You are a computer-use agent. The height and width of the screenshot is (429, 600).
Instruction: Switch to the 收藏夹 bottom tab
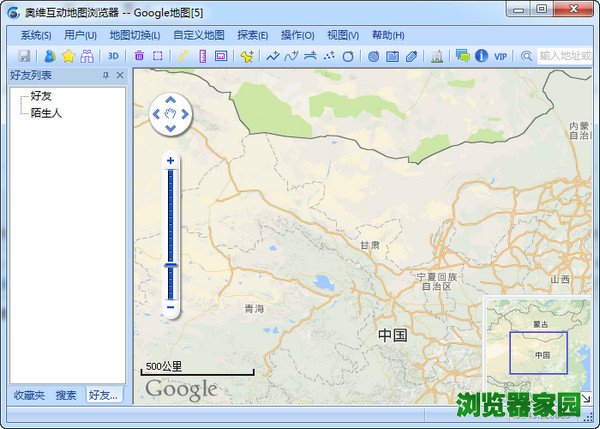click(28, 395)
